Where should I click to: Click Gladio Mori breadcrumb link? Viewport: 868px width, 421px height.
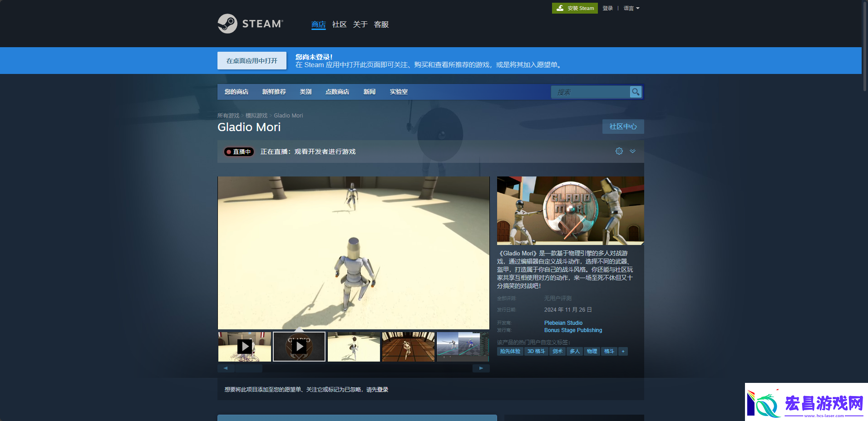[x=288, y=116]
